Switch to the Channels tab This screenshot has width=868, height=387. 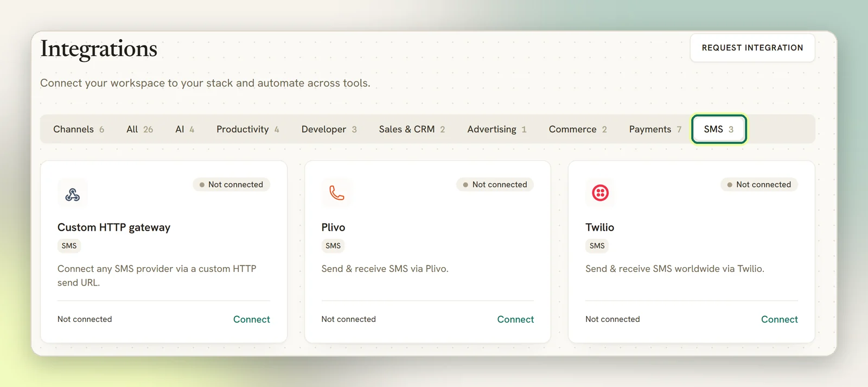[79, 129]
